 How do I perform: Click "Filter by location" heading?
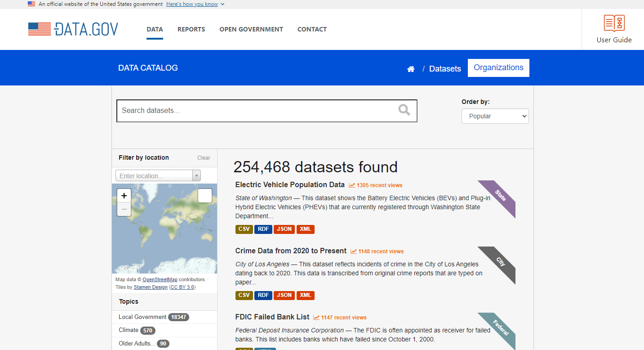144,157
